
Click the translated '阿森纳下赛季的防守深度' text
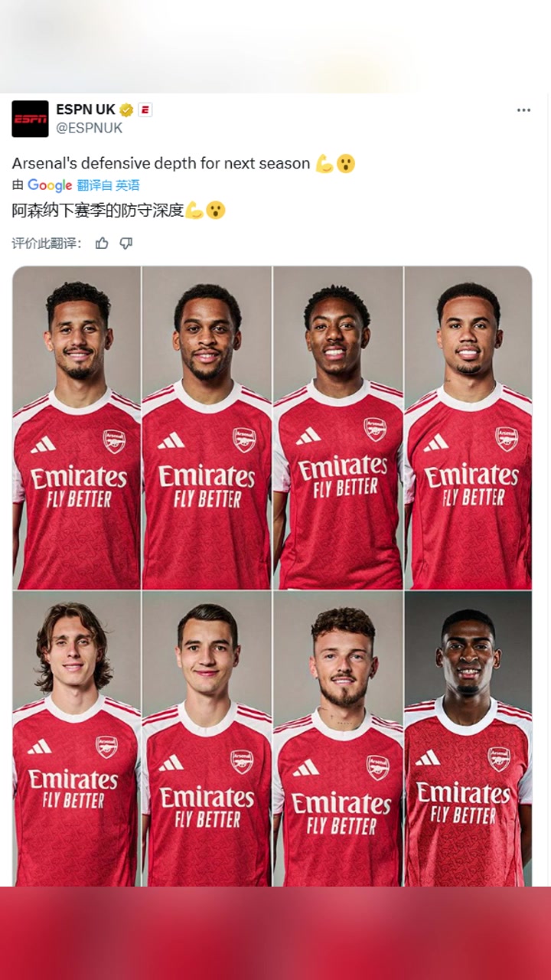[98, 211]
